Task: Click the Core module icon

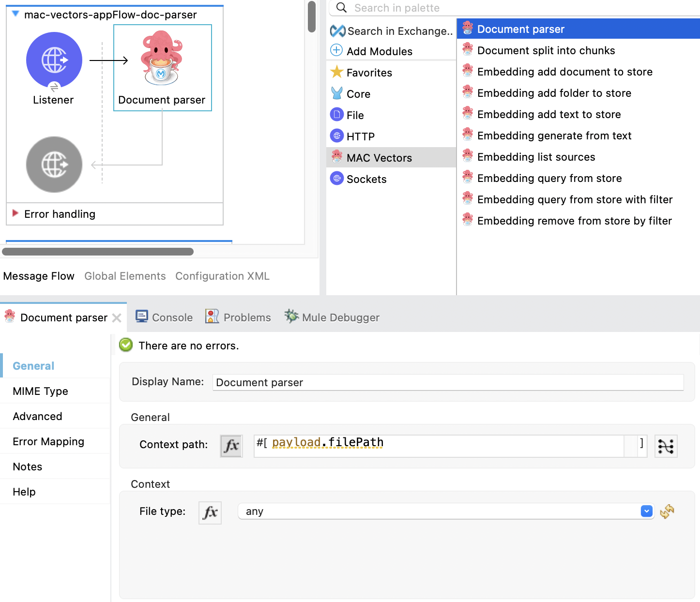Action: click(337, 93)
